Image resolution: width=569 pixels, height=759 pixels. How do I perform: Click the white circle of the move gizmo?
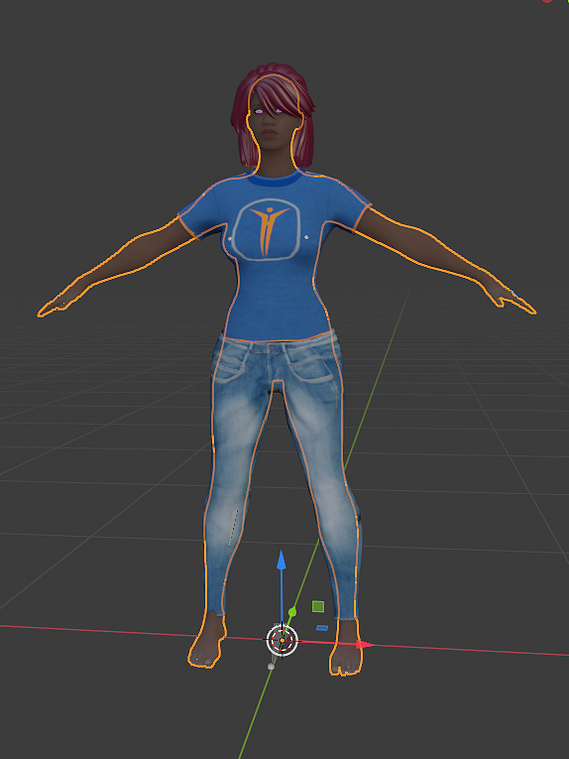pos(282,640)
